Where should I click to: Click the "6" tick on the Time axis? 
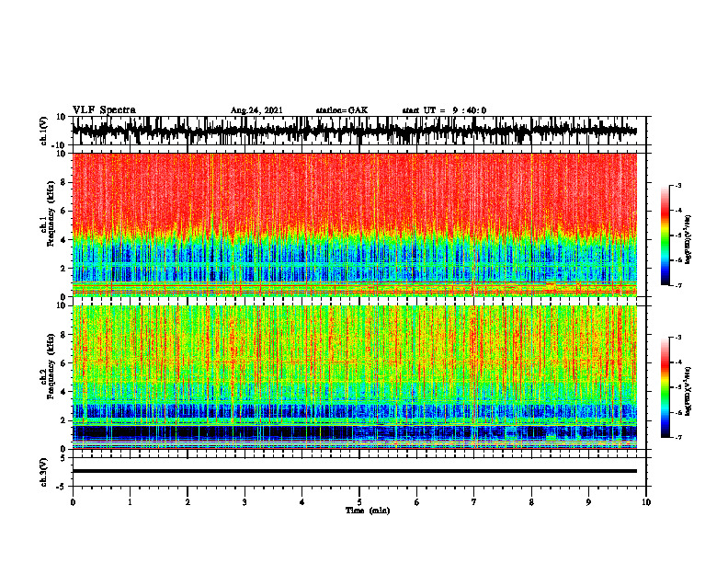pos(417,502)
